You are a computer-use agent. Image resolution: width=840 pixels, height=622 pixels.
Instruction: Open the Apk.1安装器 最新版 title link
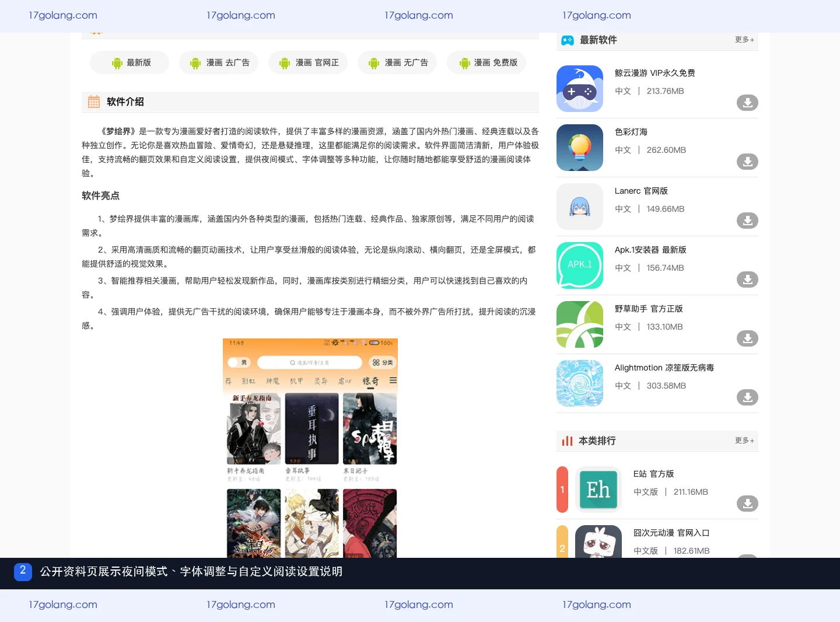click(650, 250)
